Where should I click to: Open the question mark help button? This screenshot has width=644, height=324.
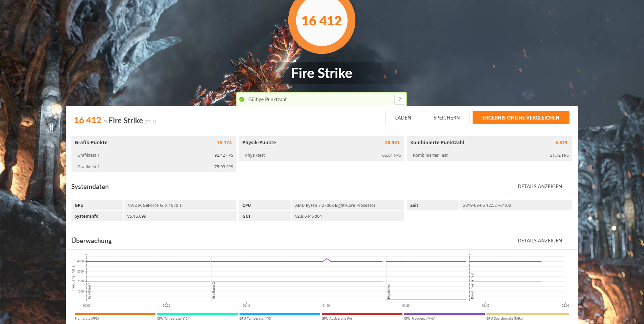400,99
